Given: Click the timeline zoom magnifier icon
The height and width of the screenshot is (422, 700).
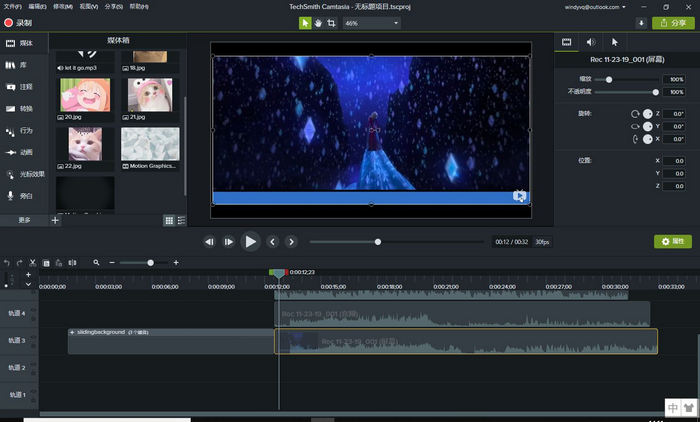Looking at the screenshot, I should pos(96,263).
